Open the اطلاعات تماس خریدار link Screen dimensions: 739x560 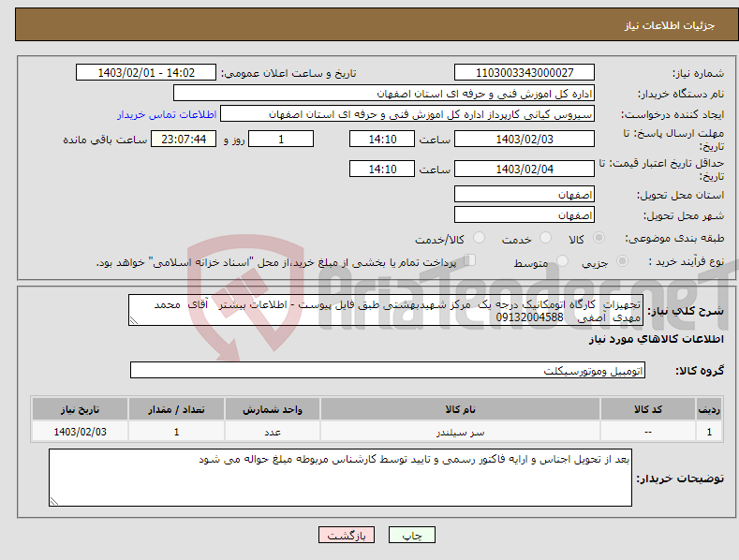[167, 114]
